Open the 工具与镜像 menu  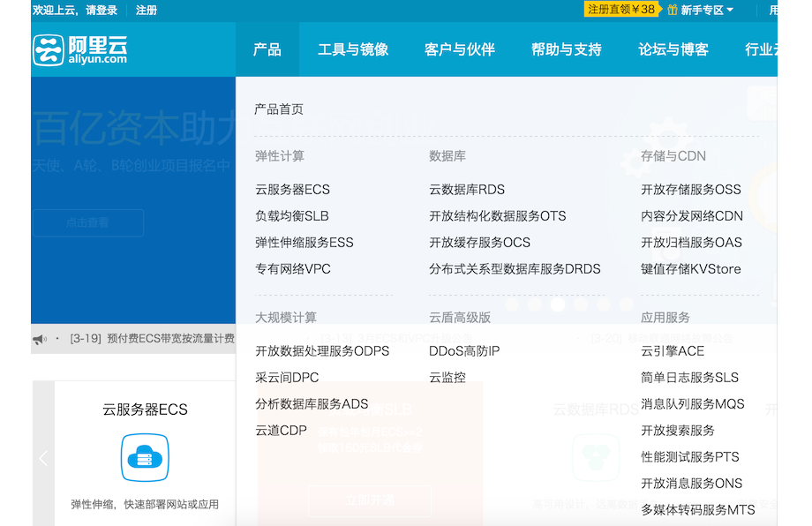[x=353, y=49]
